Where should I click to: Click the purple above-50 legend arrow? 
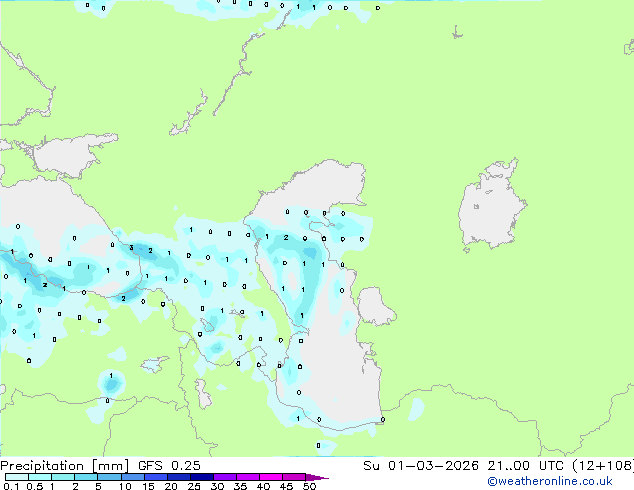pos(316,477)
